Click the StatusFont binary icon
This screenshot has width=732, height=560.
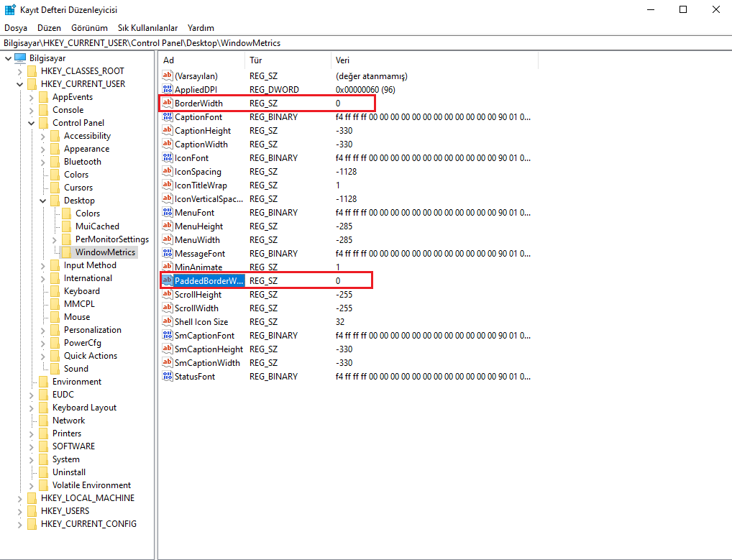tap(167, 376)
